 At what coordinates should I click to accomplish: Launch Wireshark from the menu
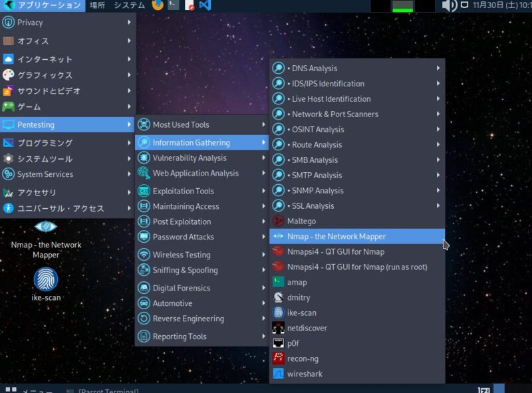pyautogui.click(x=305, y=374)
